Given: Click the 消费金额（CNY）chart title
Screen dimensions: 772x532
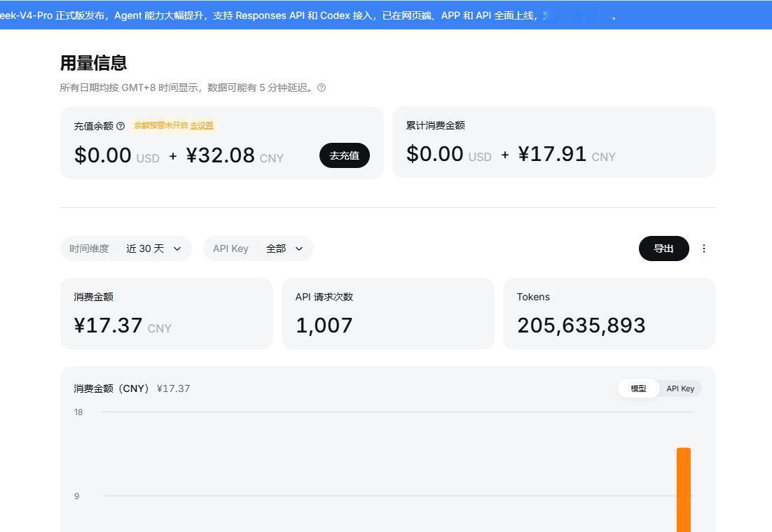Looking at the screenshot, I should [111, 388].
